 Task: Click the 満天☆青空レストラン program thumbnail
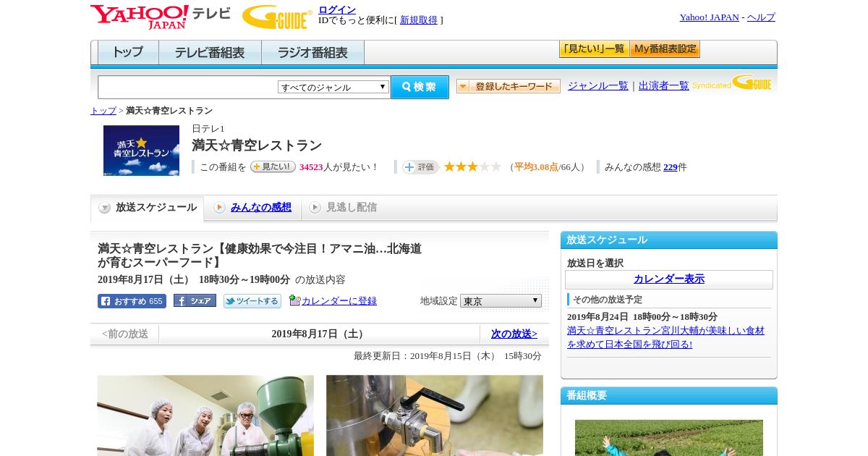[x=141, y=151]
